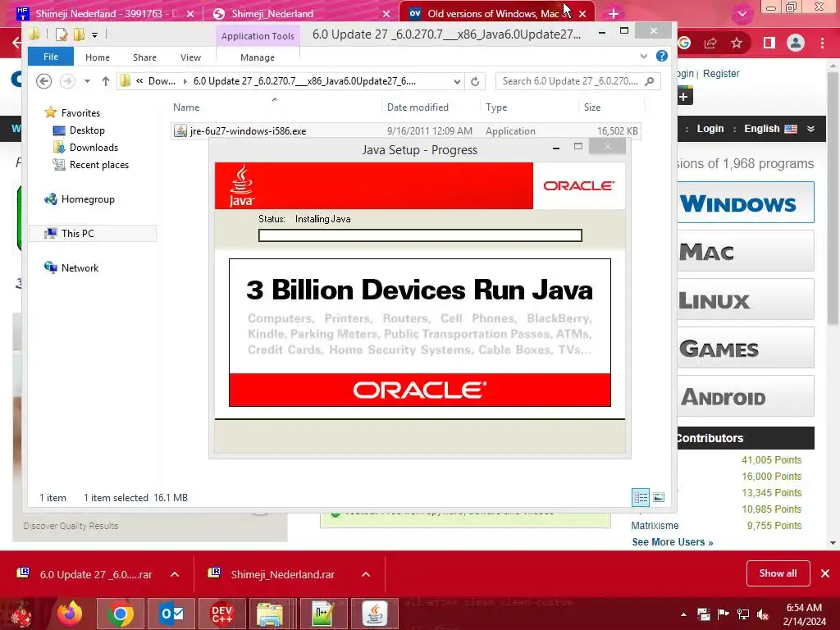
Task: Click the Java installation progress bar
Action: pos(420,235)
